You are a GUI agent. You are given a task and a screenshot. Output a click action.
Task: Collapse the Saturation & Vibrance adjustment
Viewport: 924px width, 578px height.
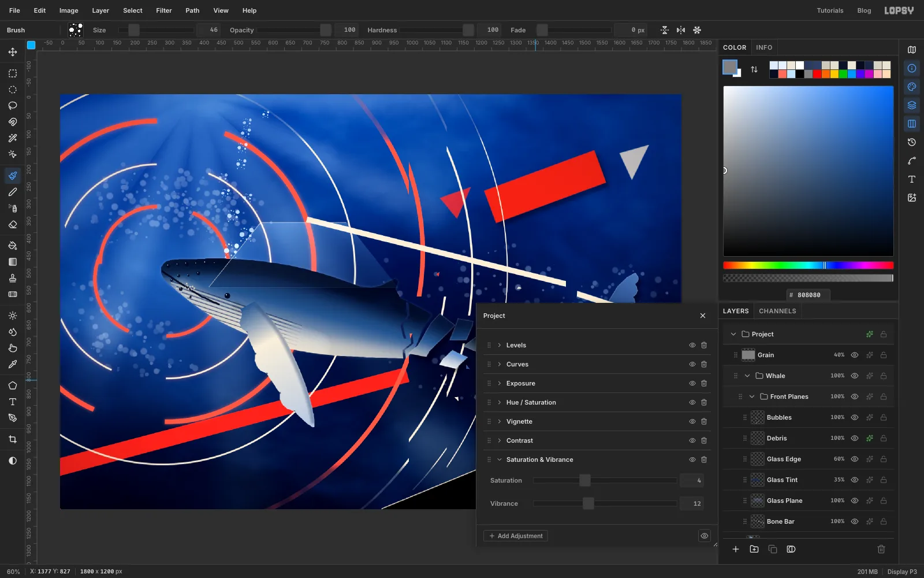click(x=500, y=460)
